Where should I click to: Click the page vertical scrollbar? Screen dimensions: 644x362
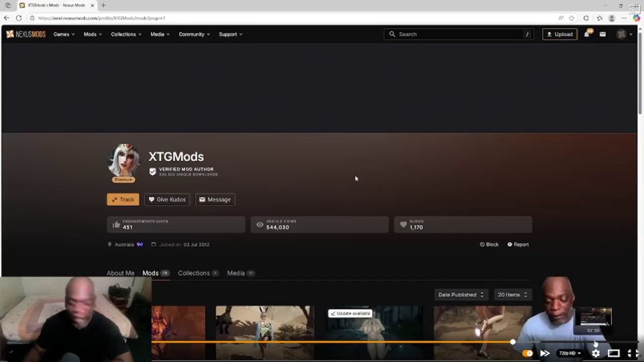tap(640, 74)
